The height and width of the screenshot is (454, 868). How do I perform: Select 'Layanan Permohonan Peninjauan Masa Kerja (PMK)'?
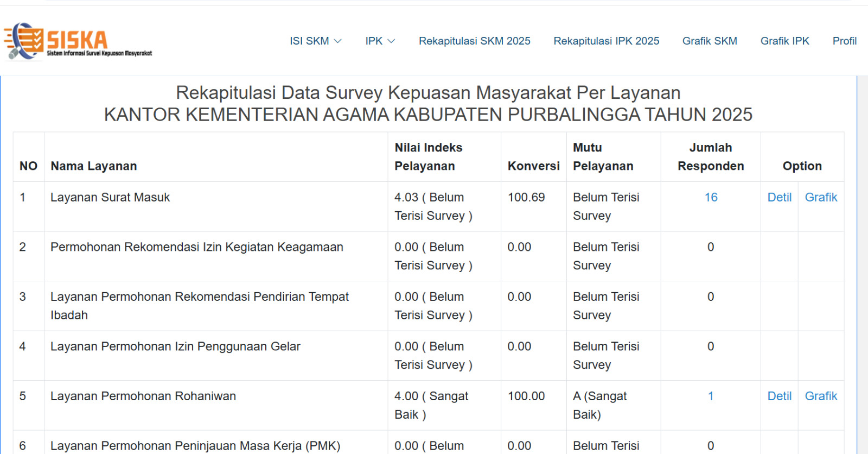click(x=195, y=446)
